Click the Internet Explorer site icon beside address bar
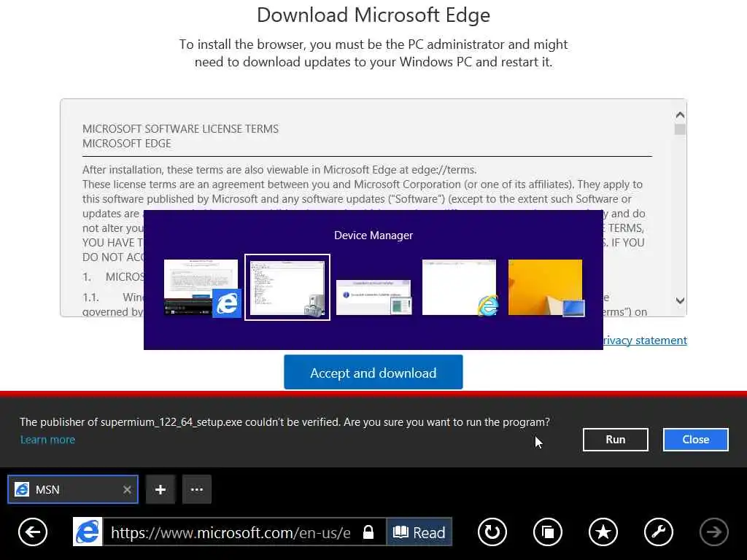The image size is (747, 560). 88,532
